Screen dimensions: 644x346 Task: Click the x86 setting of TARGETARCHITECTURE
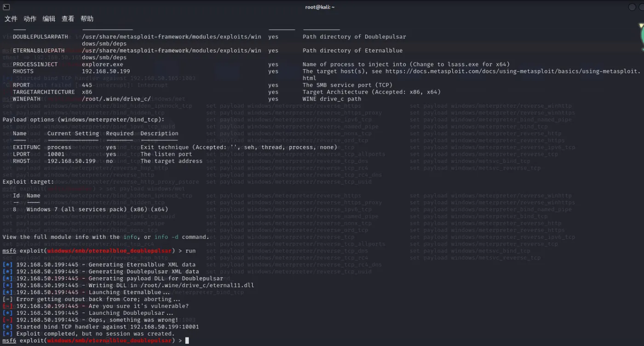pos(87,92)
